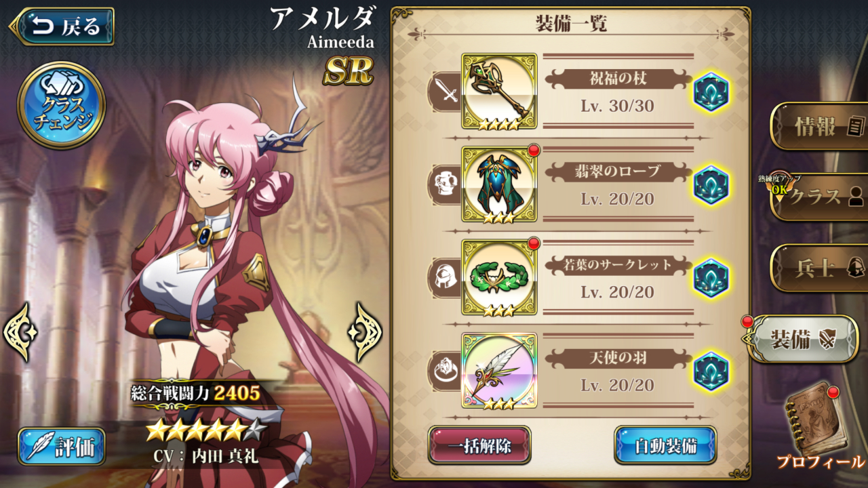Go back with the 戻る button
The width and height of the screenshot is (868, 488).
pos(62,26)
